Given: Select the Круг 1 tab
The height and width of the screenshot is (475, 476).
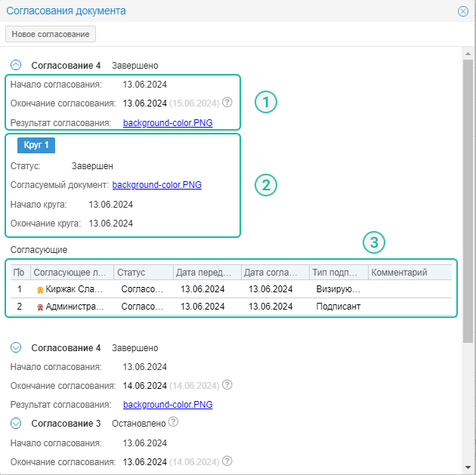Looking at the screenshot, I should pos(36,145).
